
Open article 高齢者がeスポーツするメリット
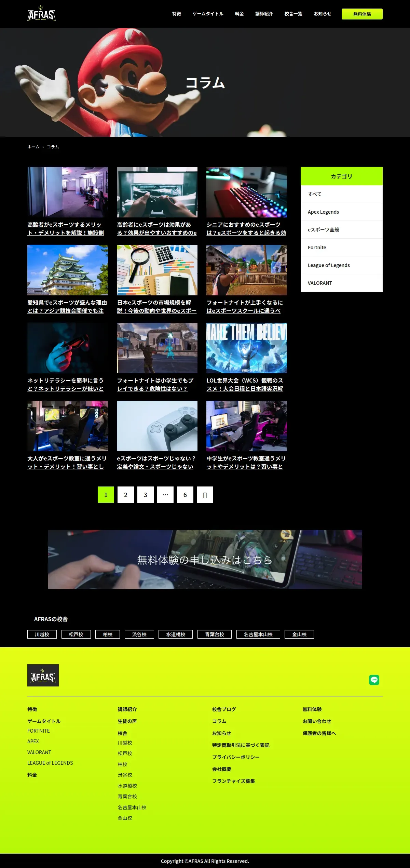(66, 229)
